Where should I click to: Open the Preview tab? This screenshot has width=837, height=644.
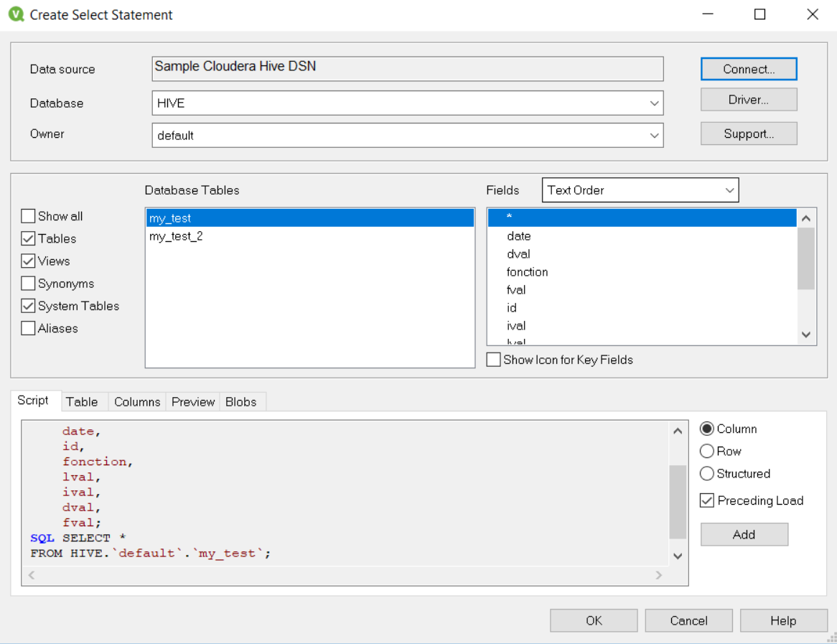[x=192, y=401]
